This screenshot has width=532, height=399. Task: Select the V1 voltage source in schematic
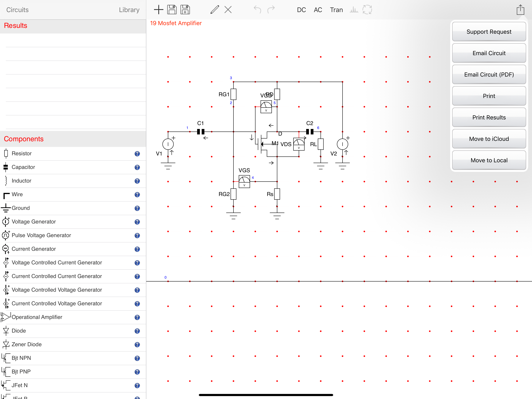click(x=168, y=144)
